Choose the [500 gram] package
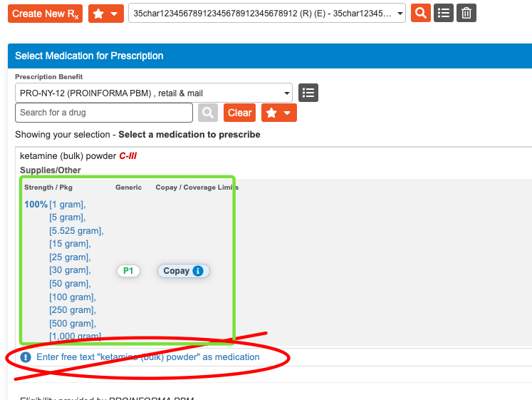532x400 pixels. tap(73, 324)
